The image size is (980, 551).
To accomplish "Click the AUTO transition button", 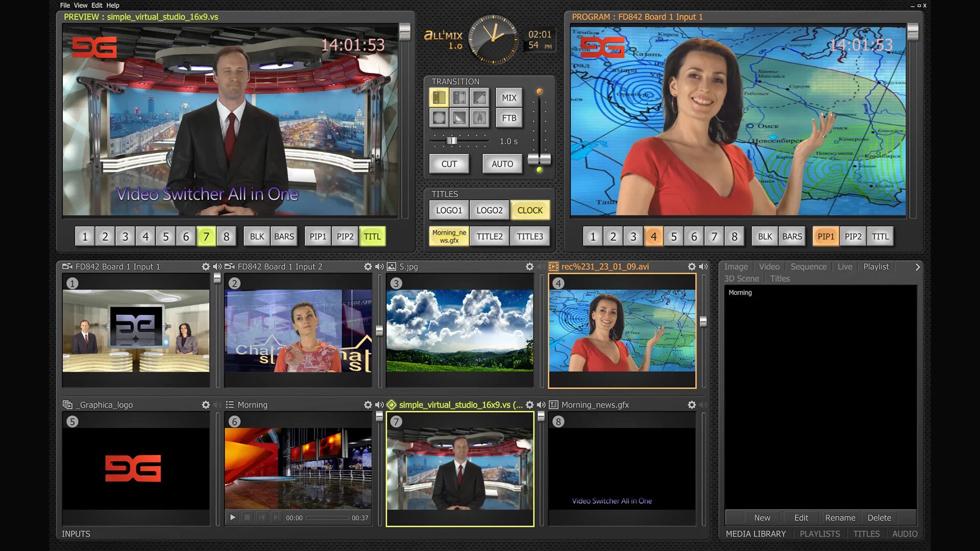I will point(502,164).
